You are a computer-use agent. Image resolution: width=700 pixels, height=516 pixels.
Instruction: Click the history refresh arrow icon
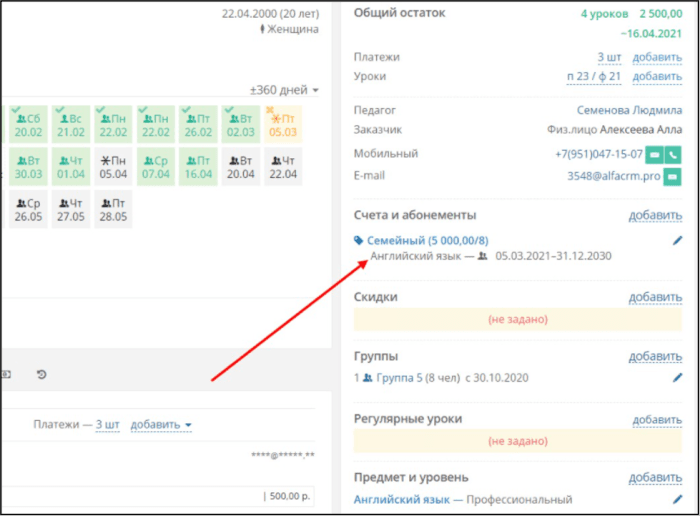coord(42,375)
